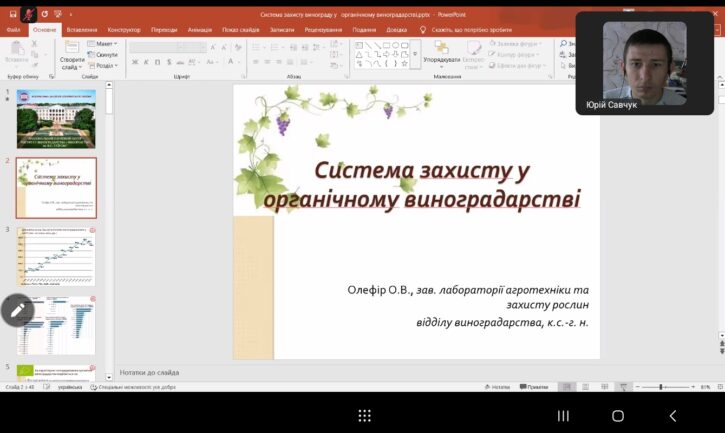Screen dimensions: 725x433
Task: Click the font name combo box
Action: click(x=154, y=47)
